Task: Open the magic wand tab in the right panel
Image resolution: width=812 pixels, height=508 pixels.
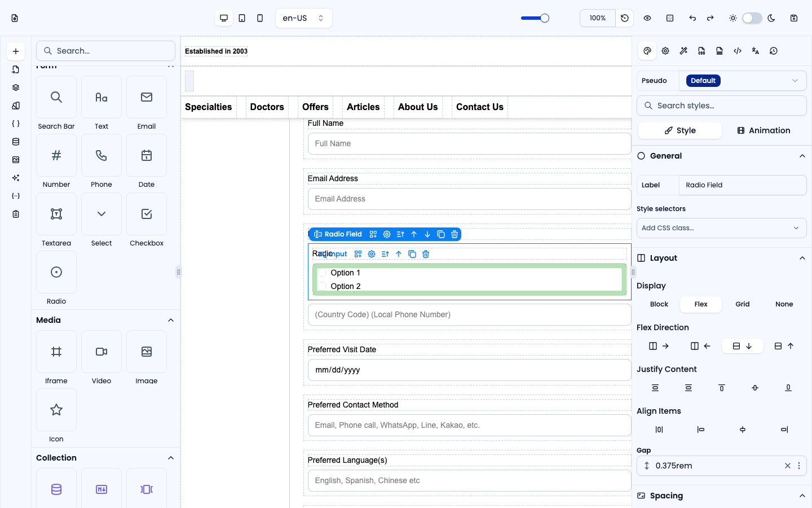Action: click(x=683, y=51)
